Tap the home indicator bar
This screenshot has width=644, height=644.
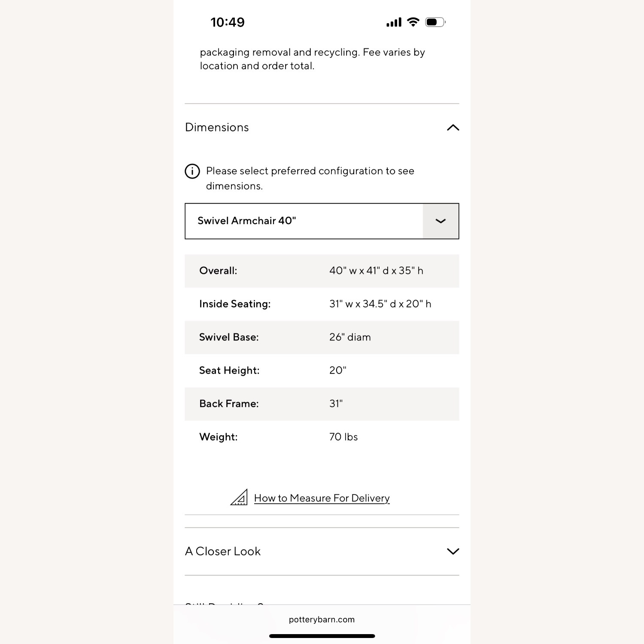pyautogui.click(x=322, y=636)
